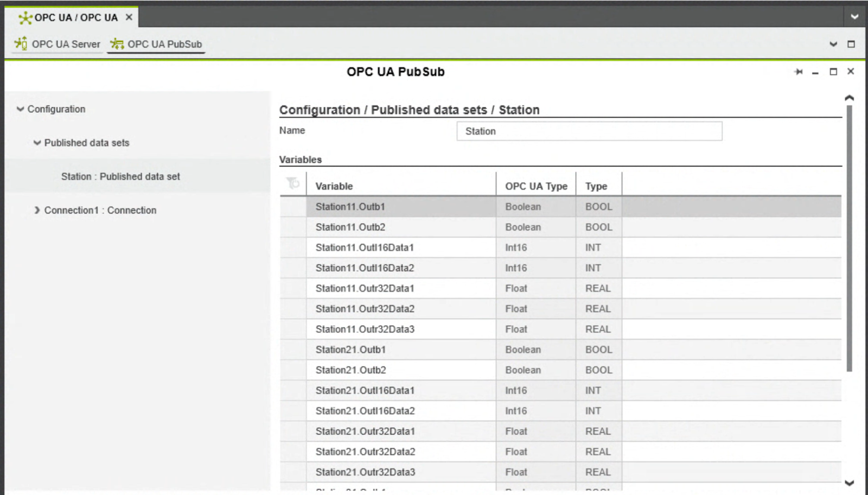
Task: Click BOOL cell of Station21.Outb2
Action: (599, 370)
